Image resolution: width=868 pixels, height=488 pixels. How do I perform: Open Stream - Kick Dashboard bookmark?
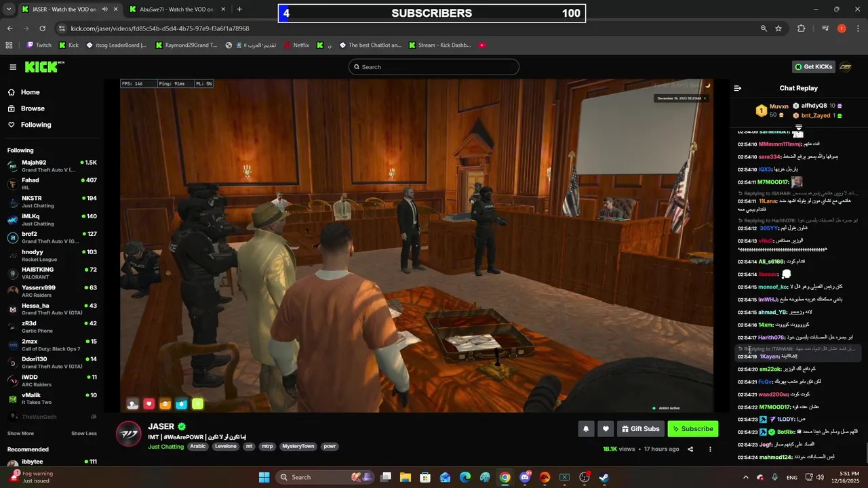(439, 45)
